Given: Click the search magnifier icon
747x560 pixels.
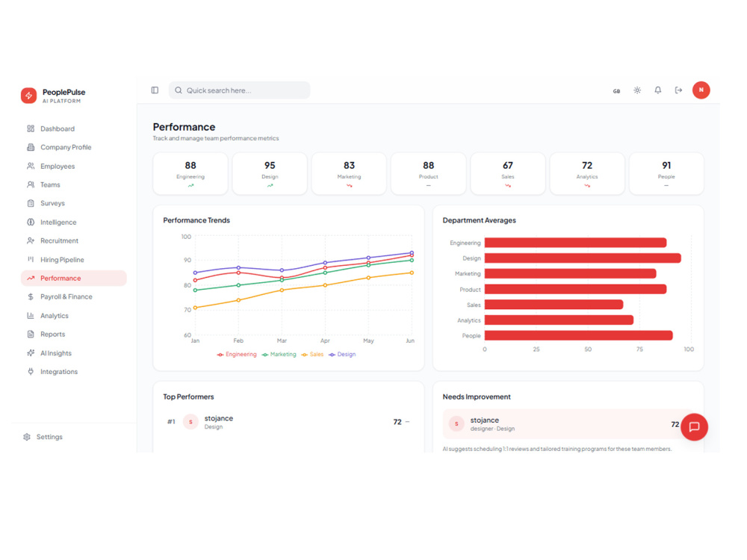Looking at the screenshot, I should (179, 90).
